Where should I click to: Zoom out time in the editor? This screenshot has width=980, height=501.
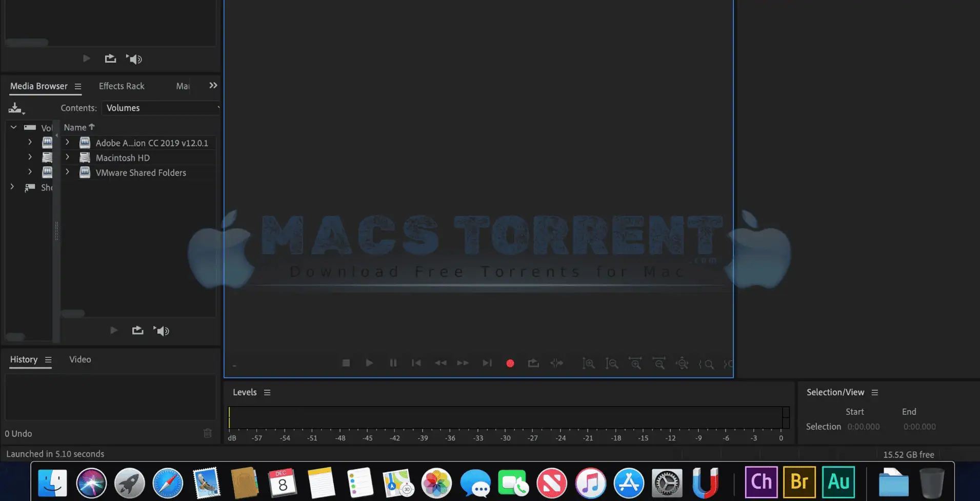[659, 363]
